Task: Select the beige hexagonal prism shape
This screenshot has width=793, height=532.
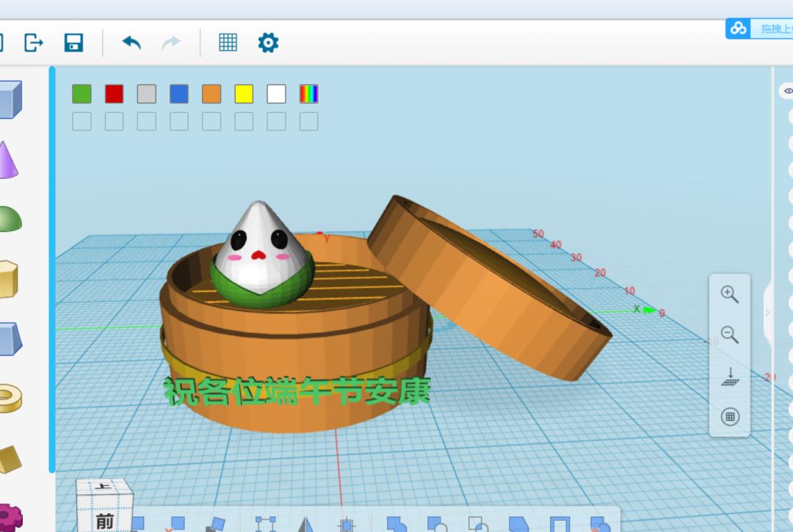Action: point(8,279)
